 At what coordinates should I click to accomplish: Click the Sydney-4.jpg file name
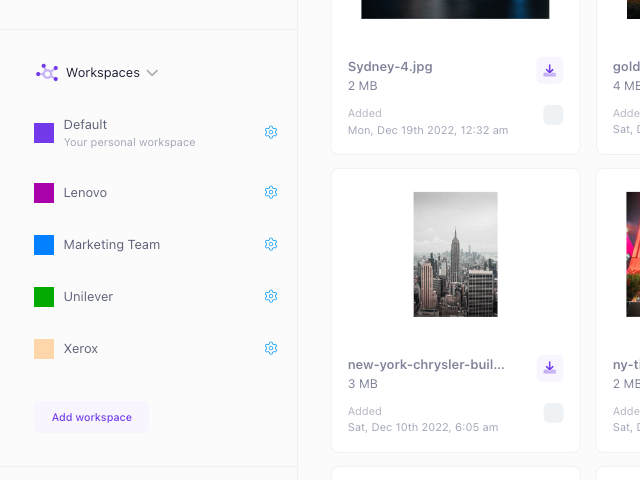(390, 67)
